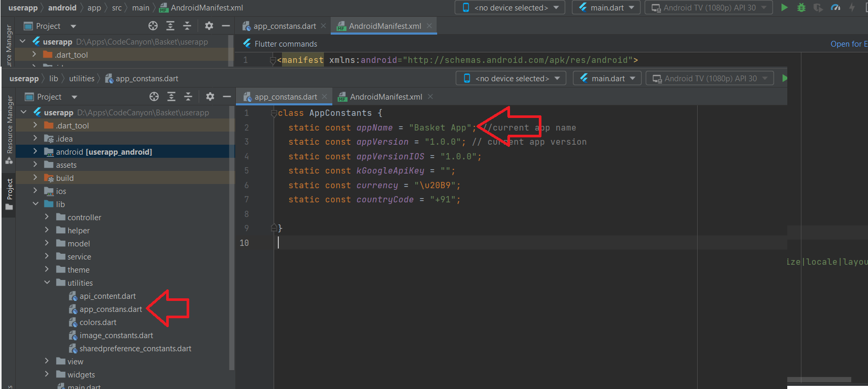Click the Flutter commands logo icon

coord(247,44)
